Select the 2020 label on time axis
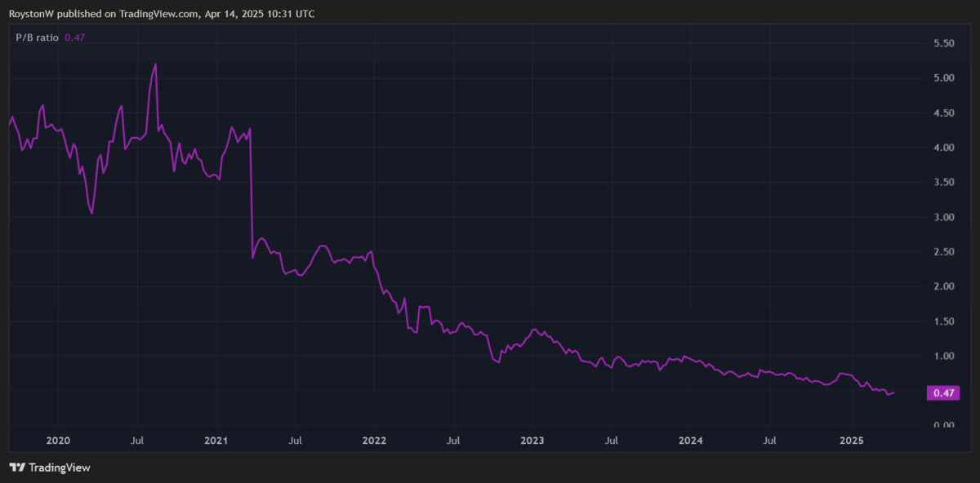Image resolution: width=980 pixels, height=483 pixels. [x=59, y=441]
